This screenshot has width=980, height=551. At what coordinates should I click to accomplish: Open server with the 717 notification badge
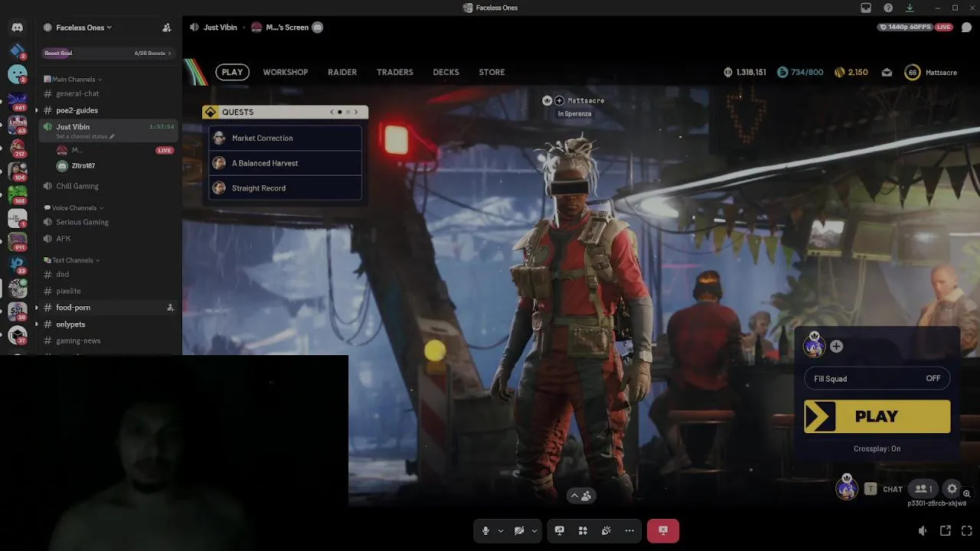pos(17,148)
